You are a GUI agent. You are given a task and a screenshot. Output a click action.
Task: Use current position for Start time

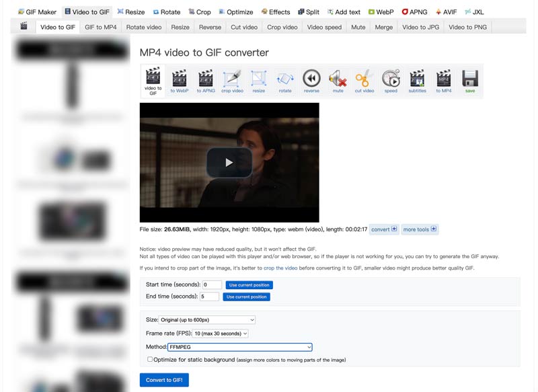coord(249,285)
